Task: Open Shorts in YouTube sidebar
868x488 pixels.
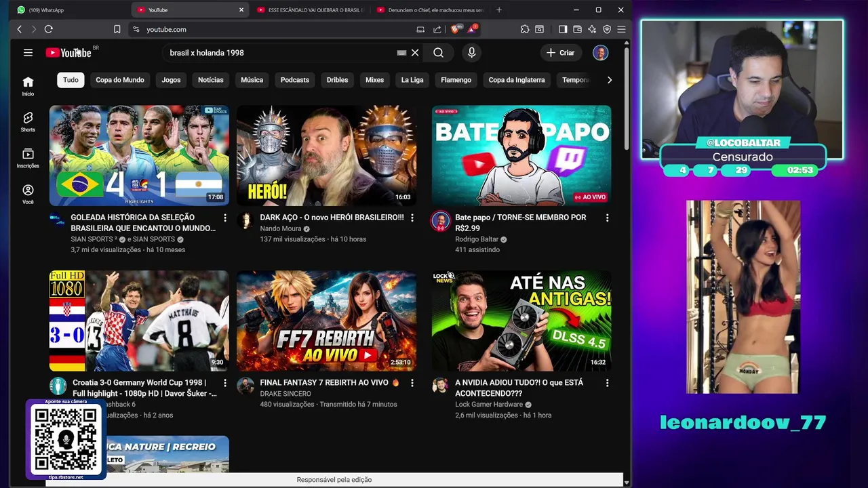Action: click(x=28, y=122)
